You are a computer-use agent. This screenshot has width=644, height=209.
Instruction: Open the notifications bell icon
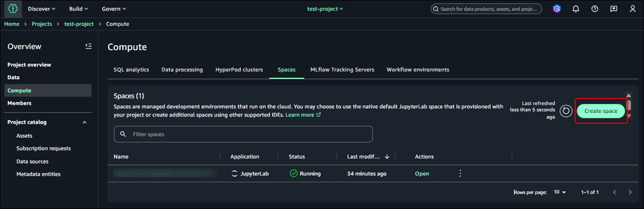click(x=576, y=9)
